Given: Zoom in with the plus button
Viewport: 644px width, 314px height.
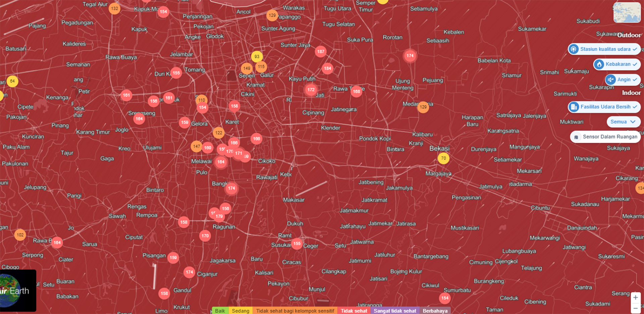Looking at the screenshot, I should pos(635,298).
